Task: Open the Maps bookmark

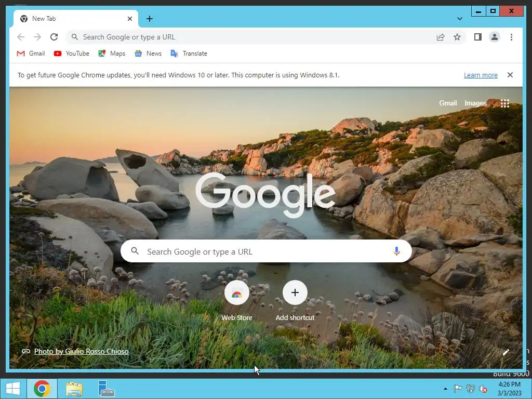Action: pyautogui.click(x=112, y=54)
